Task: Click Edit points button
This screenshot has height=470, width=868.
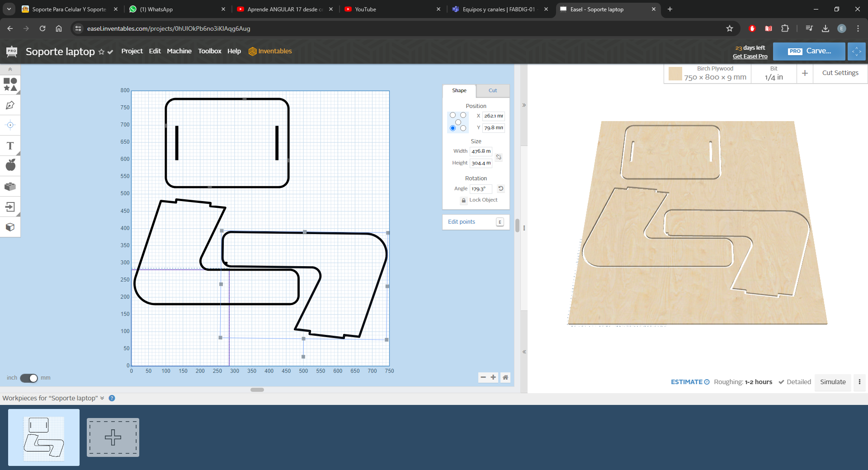Action: 476,222
